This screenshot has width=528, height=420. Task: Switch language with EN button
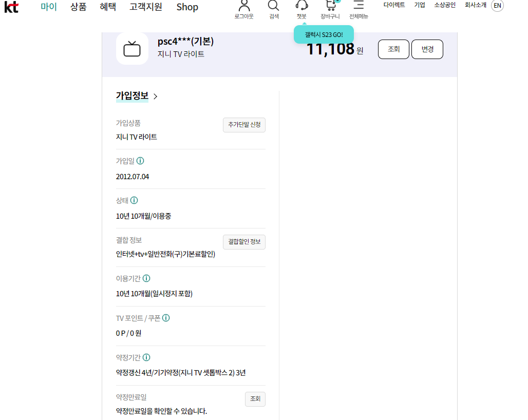click(497, 6)
